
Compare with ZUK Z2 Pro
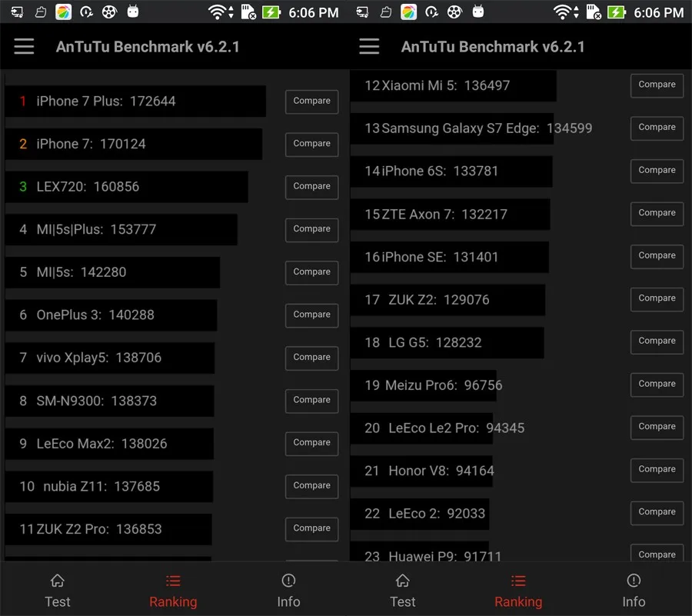[x=311, y=529]
